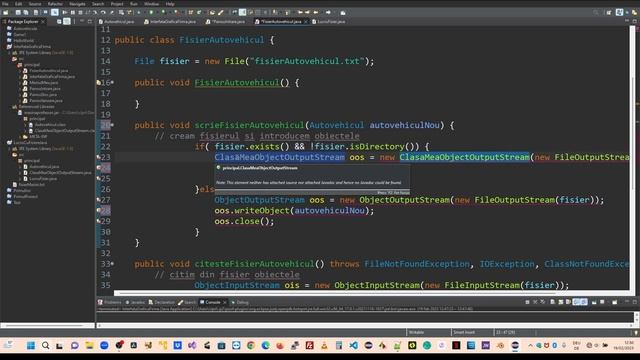Open the Declaration view tab
The image size is (640, 360).
(162, 302)
